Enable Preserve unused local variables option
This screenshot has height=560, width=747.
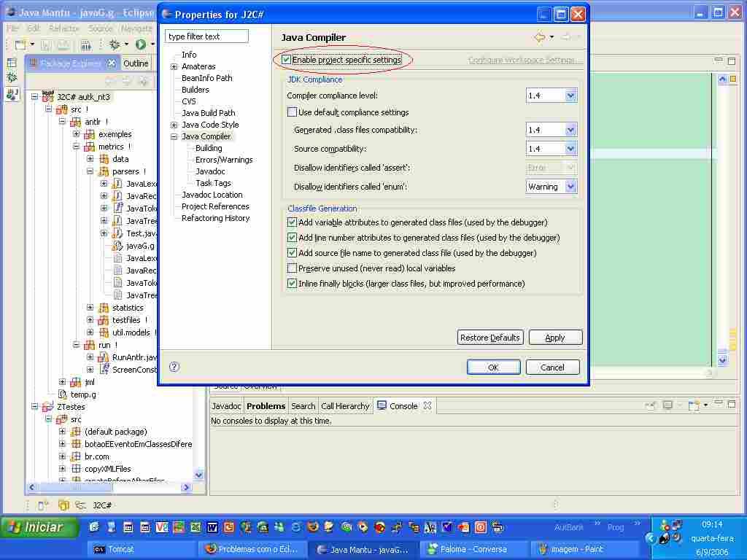(x=293, y=268)
